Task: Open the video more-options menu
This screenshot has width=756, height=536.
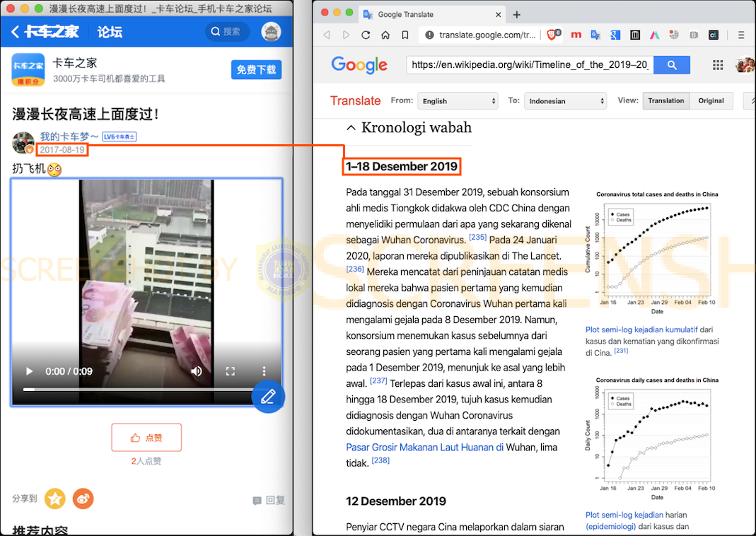Action: tap(264, 371)
